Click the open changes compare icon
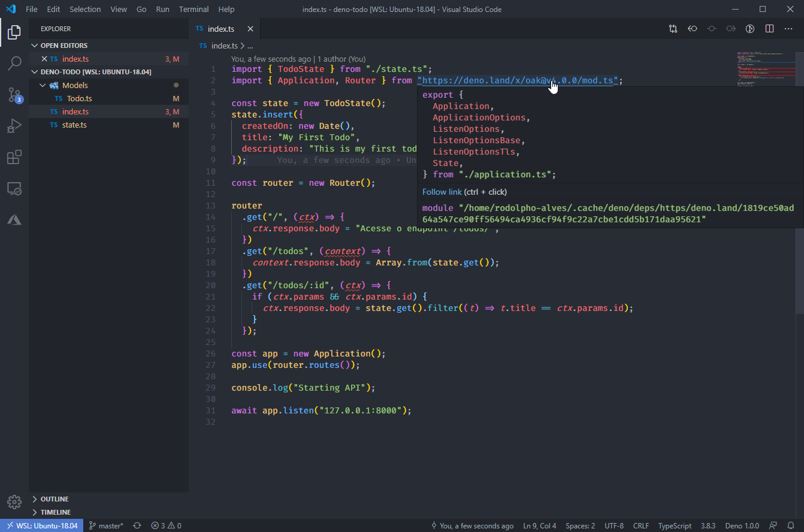 [x=673, y=29]
